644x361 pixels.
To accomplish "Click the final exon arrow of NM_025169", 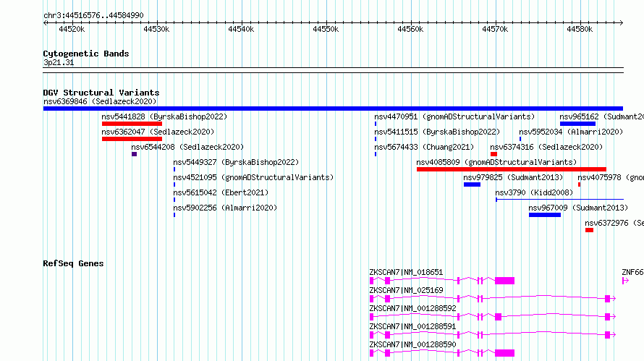I will pos(610,299).
